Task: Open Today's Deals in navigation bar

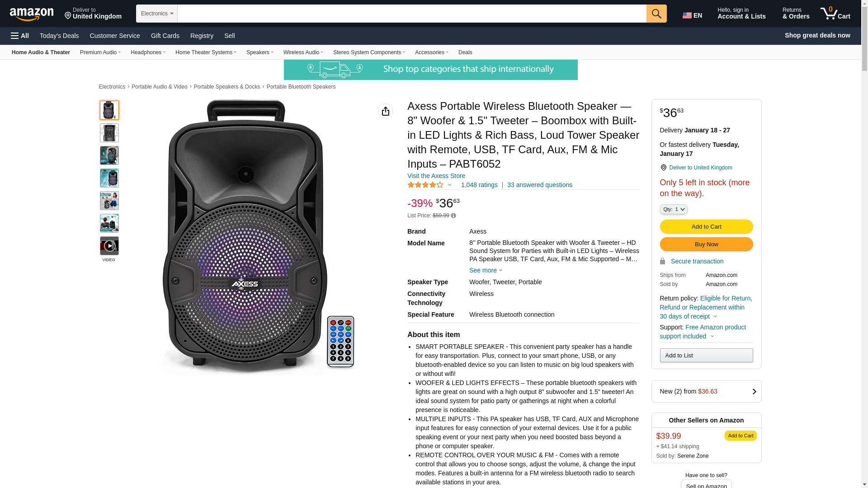Action: [59, 36]
